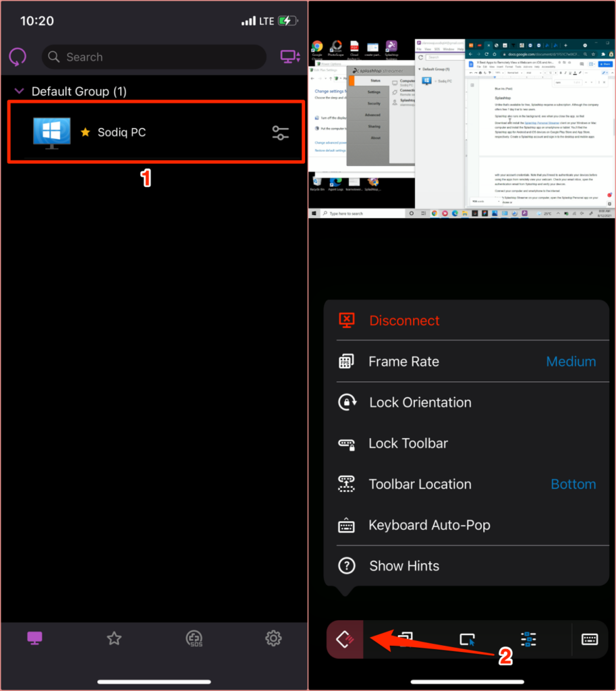Tap the add computer icon at top right
Image resolution: width=616 pixels, height=691 pixels.
[x=291, y=57]
